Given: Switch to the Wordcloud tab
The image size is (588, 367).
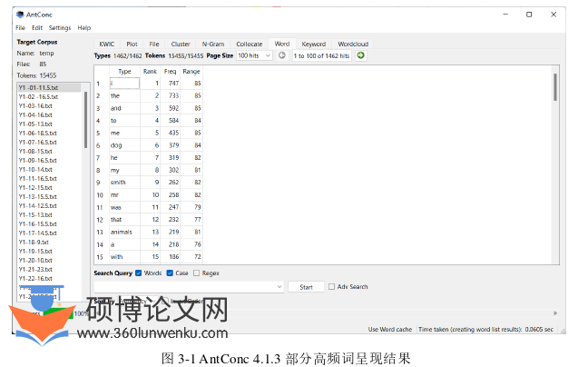Looking at the screenshot, I should pyautogui.click(x=353, y=44).
